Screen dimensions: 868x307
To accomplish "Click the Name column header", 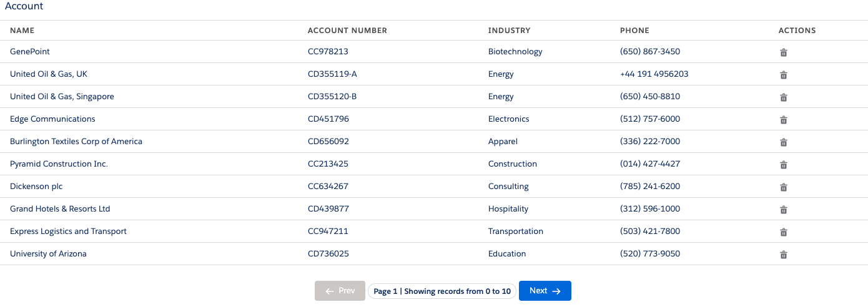I will point(22,31).
